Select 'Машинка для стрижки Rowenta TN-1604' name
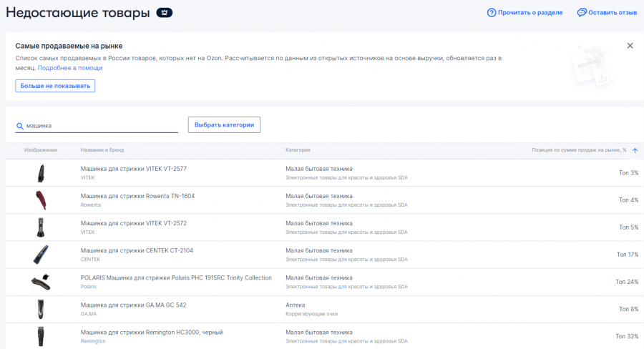The image size is (644, 349). click(137, 196)
